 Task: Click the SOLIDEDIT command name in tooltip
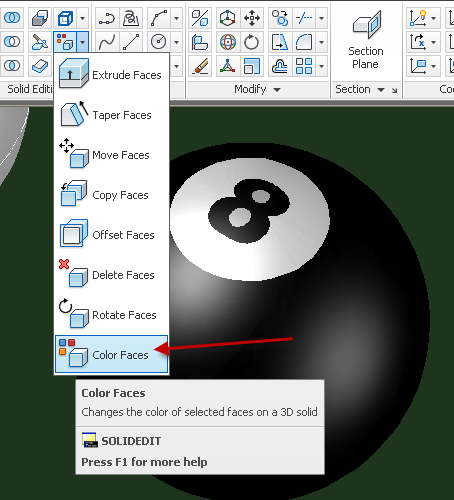(x=131, y=441)
